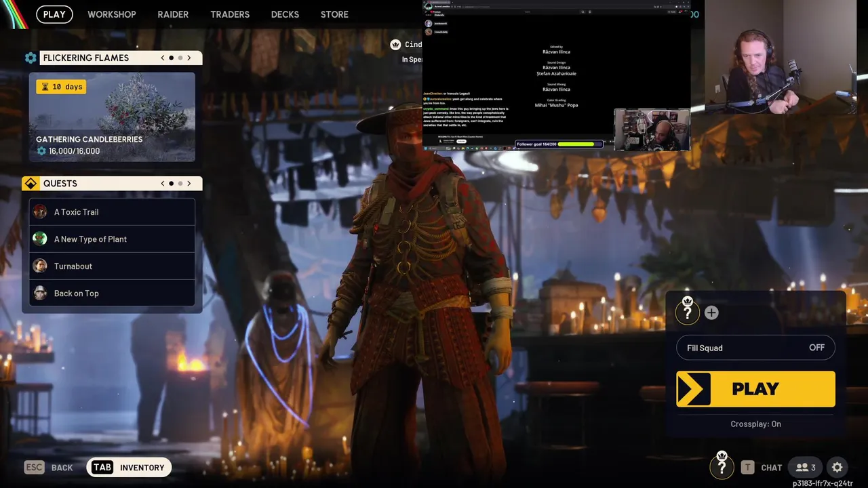Screen dimensions: 868x488
Task: Click the Back on Top quest portrait
Action: pos(40,293)
